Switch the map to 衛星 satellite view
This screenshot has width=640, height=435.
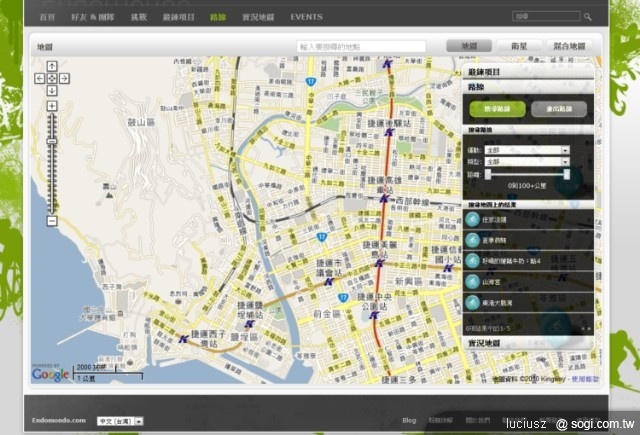coord(519,46)
